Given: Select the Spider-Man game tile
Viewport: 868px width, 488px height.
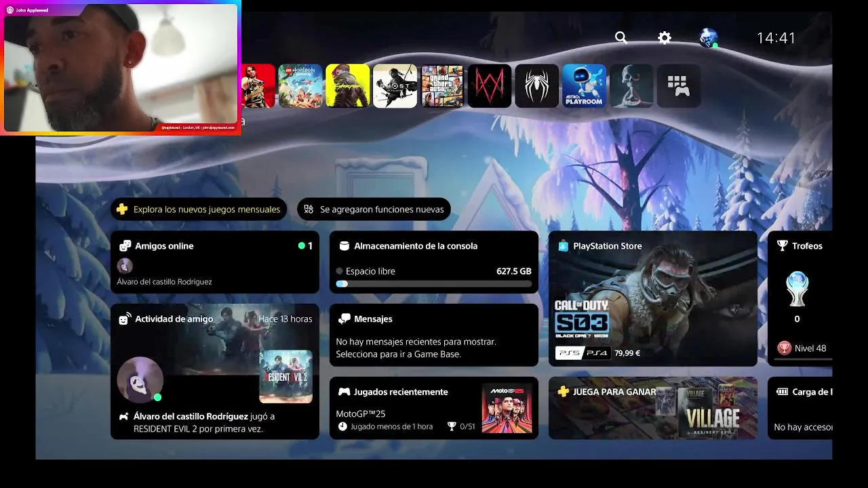Looking at the screenshot, I should 537,86.
